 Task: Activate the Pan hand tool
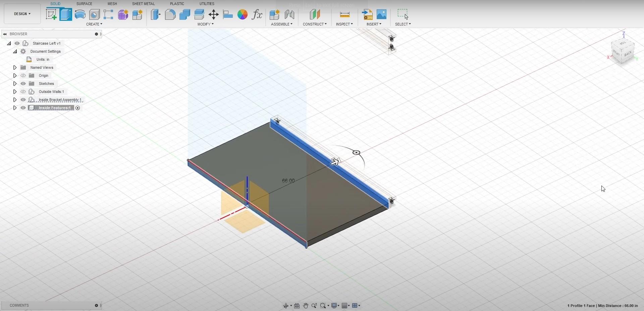click(x=306, y=306)
